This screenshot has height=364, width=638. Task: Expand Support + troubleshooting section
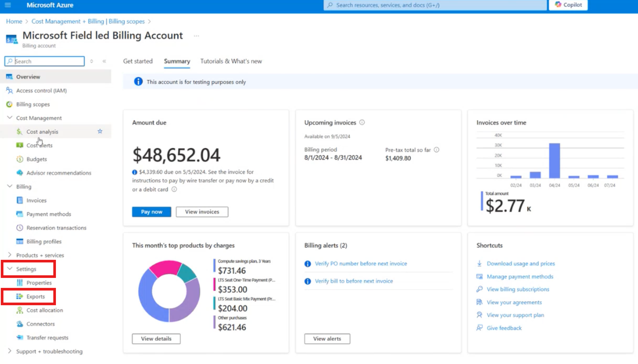pyautogui.click(x=10, y=351)
